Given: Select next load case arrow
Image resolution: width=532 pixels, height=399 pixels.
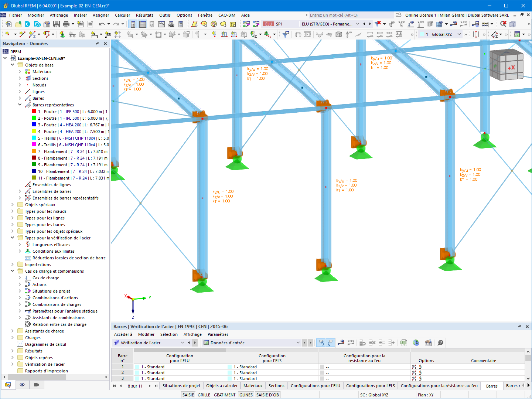Looking at the screenshot, I should tap(370, 24).
